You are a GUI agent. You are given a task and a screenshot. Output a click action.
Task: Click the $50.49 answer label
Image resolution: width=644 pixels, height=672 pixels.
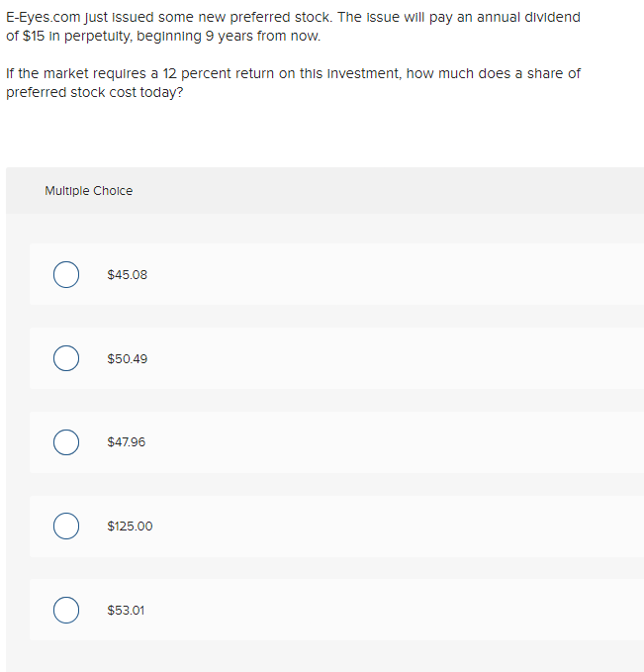(127, 358)
